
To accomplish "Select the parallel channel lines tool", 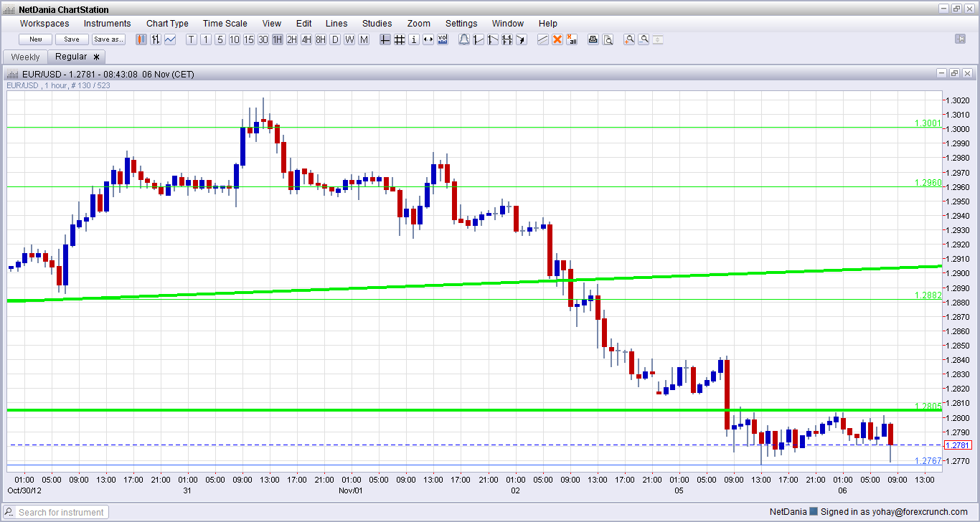I will click(507, 39).
